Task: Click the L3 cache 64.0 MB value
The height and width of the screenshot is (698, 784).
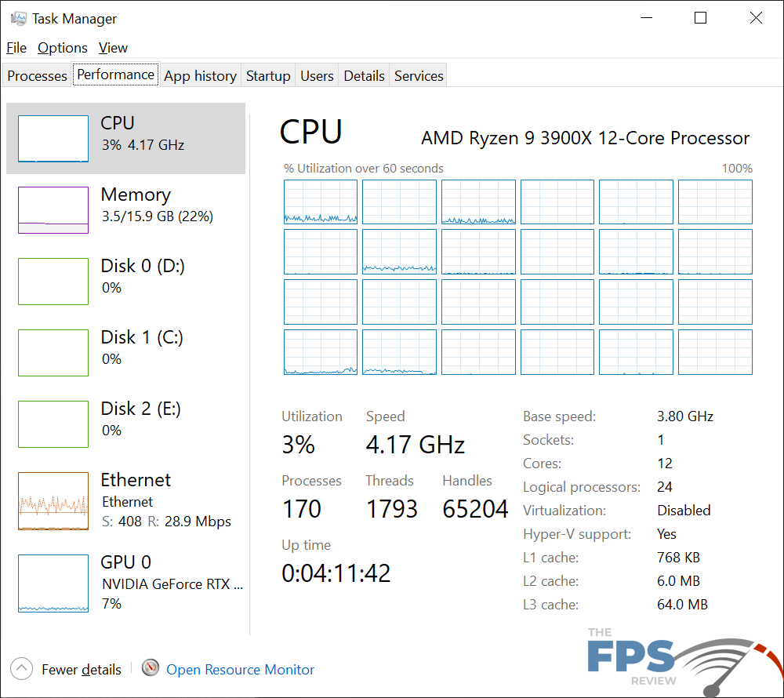Action: pyautogui.click(x=682, y=605)
